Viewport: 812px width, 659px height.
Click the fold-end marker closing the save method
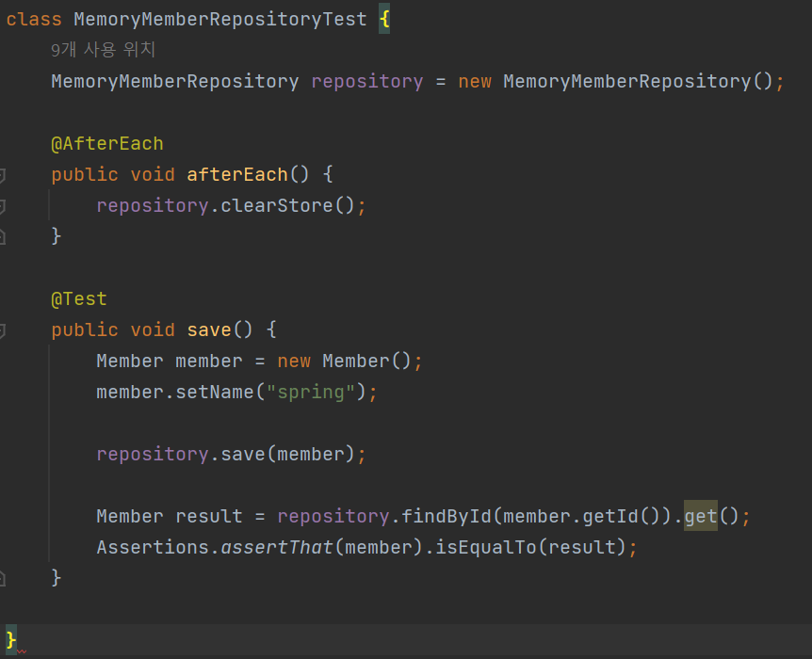point(2,578)
